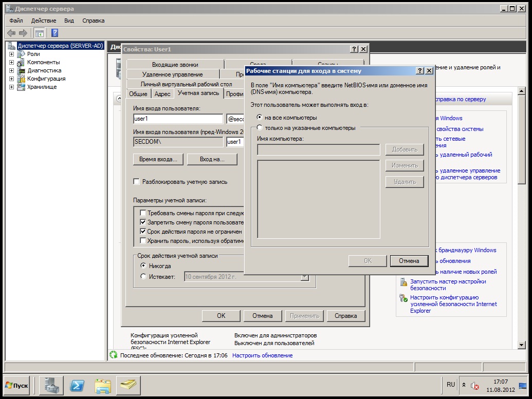Show hidden tray icons
532x399 pixels.
pyautogui.click(x=464, y=385)
